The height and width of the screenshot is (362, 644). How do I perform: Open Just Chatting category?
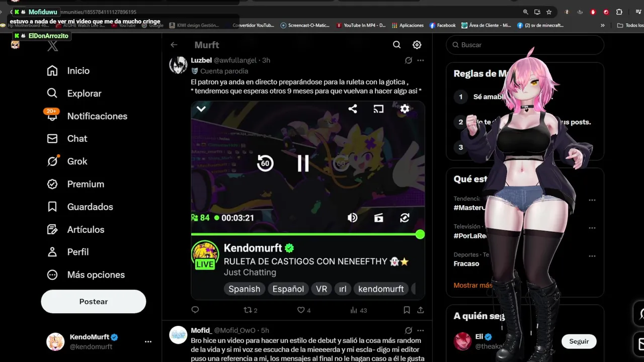pyautogui.click(x=250, y=273)
